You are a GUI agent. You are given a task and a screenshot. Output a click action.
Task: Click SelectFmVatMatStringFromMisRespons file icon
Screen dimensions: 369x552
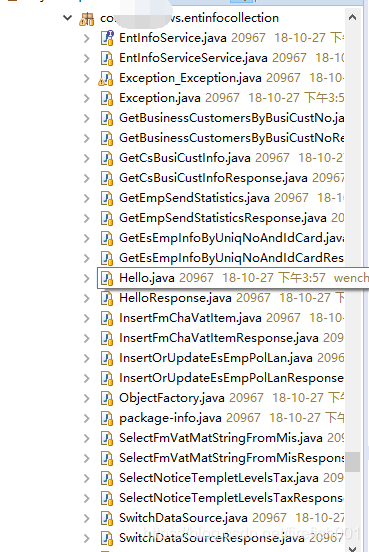pyautogui.click(x=107, y=459)
